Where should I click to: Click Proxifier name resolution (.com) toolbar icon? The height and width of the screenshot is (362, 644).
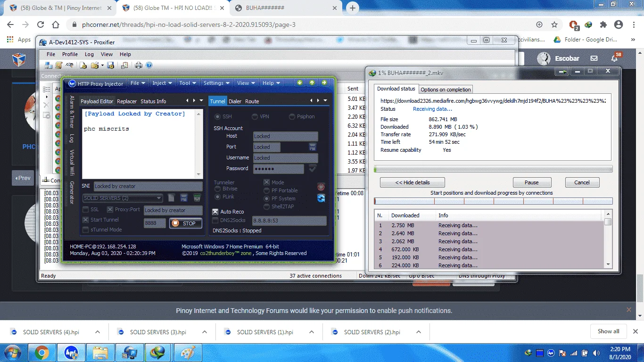pos(69,65)
